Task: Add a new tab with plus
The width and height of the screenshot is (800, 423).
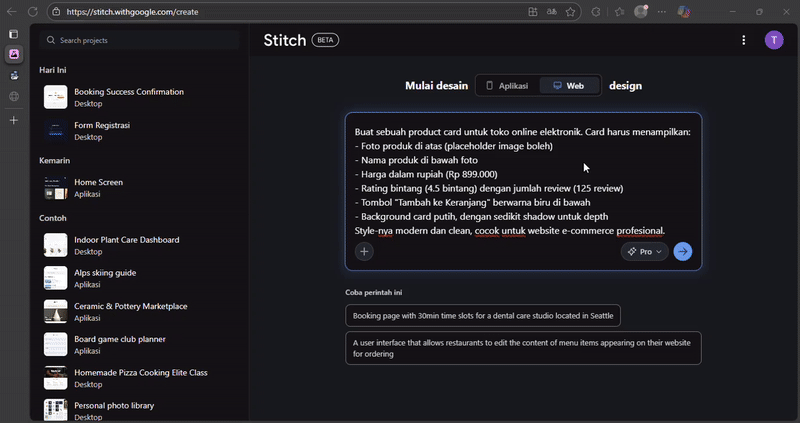Action: (14, 120)
